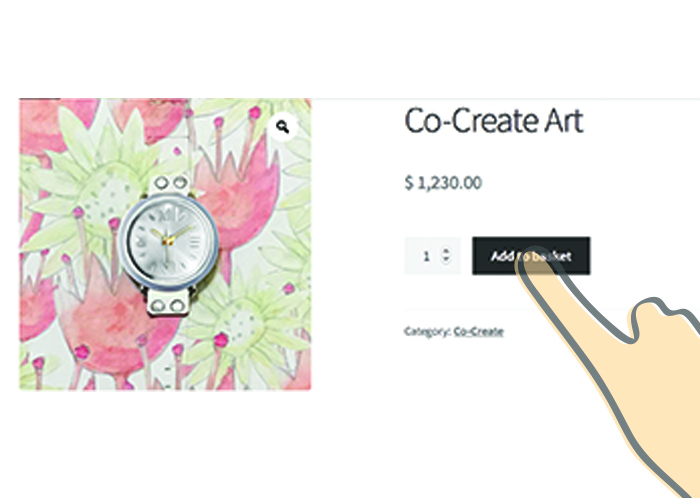This screenshot has width=700, height=498.
Task: Decrease quantity with the down stepper arrow
Action: [x=446, y=259]
